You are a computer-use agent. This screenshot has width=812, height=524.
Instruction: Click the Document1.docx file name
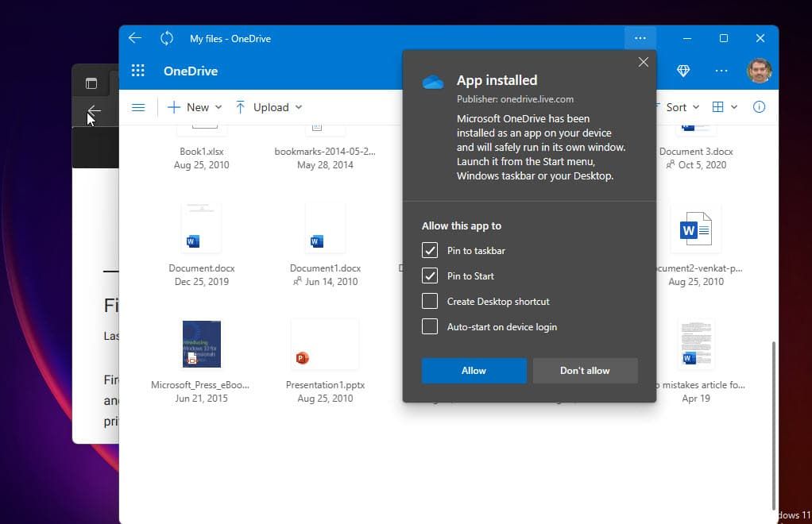325,268
